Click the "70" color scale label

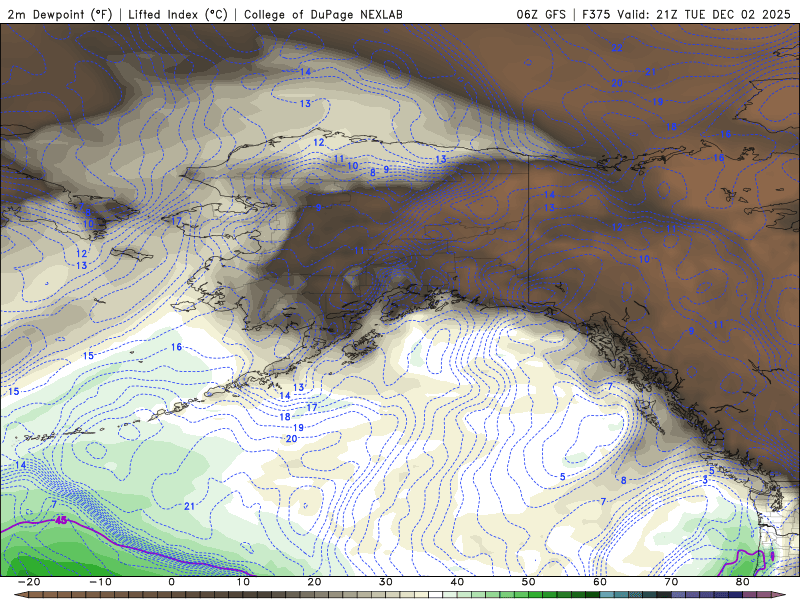(671, 582)
